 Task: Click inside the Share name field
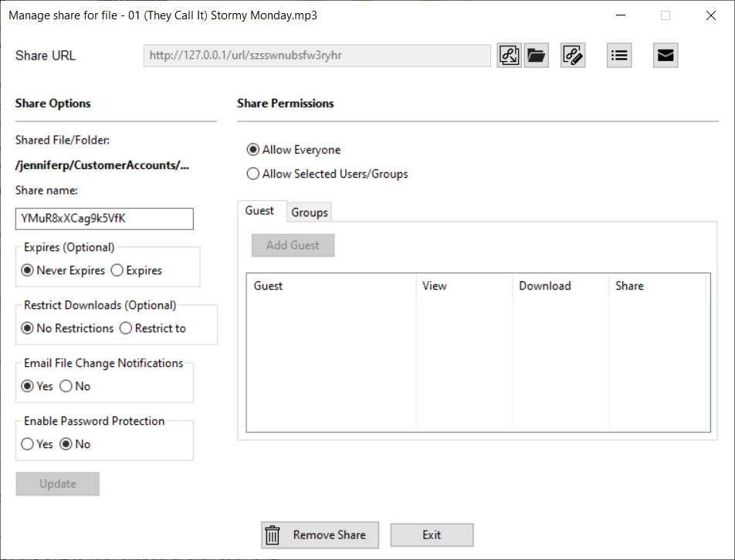pyautogui.click(x=104, y=219)
